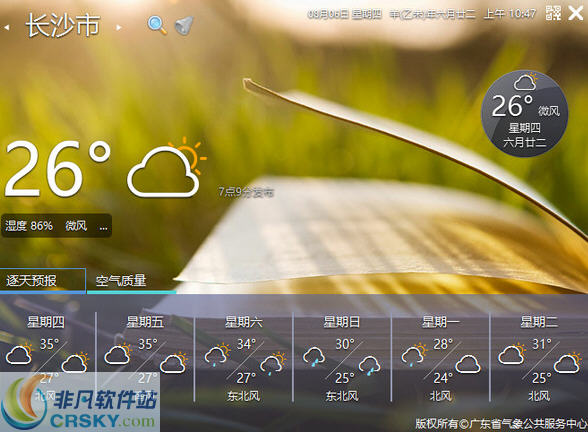
Task: Click the 08月06日 星期四 date text
Action: coord(344,14)
